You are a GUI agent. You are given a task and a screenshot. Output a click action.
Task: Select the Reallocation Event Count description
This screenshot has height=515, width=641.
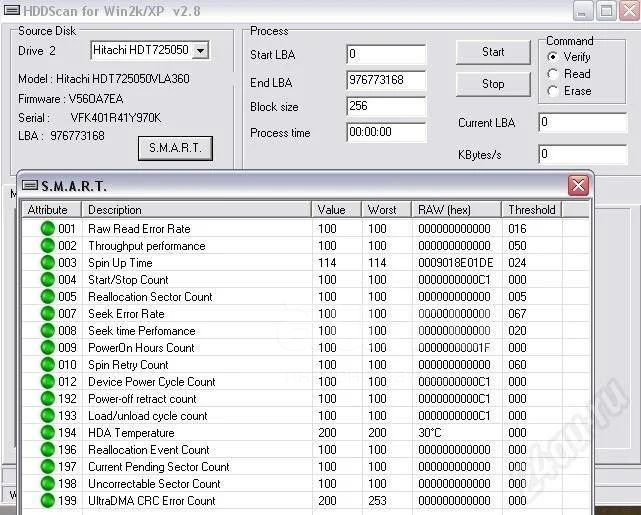click(x=148, y=450)
